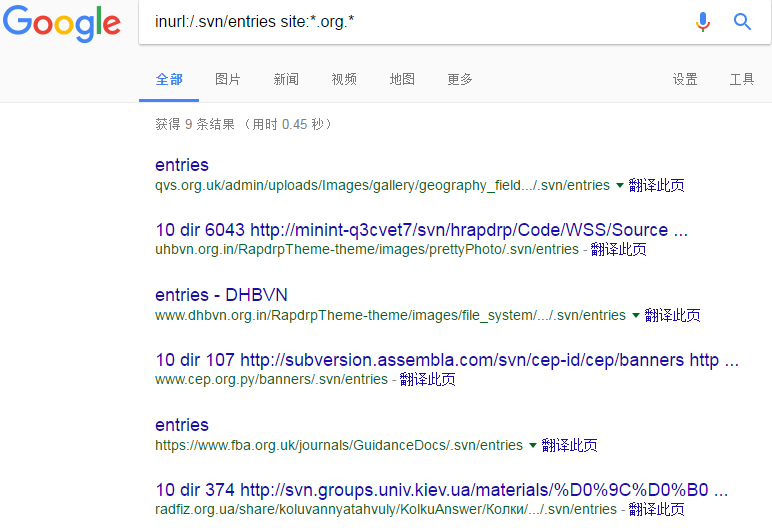
Task: Open the "entries - DHBVN" result
Action: pyautogui.click(x=221, y=295)
